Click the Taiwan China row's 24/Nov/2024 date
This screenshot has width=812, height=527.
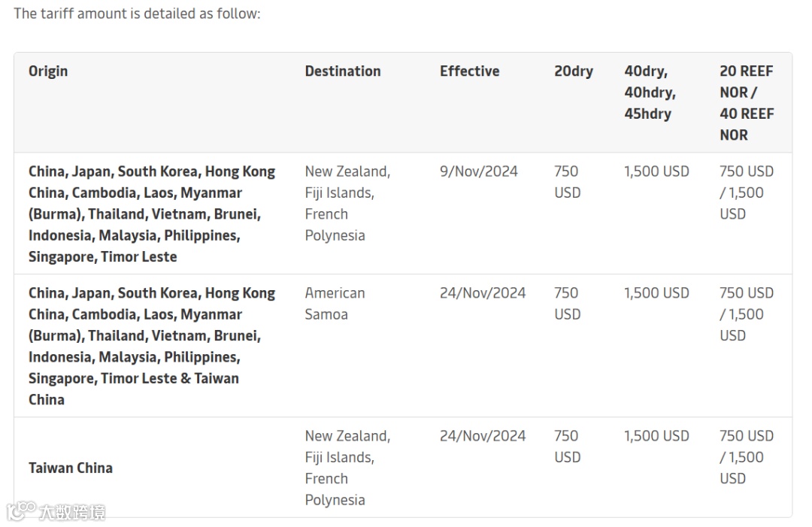coord(482,436)
